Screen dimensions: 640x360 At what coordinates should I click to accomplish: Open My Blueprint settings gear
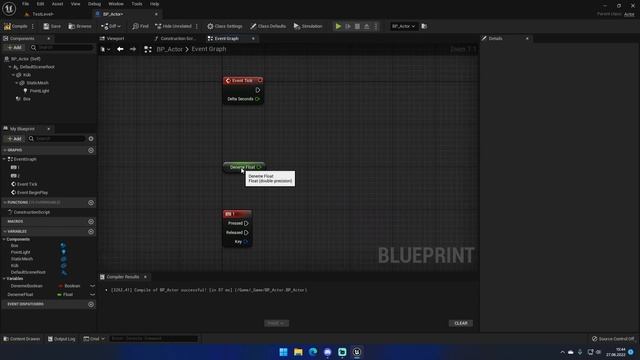(x=91, y=139)
